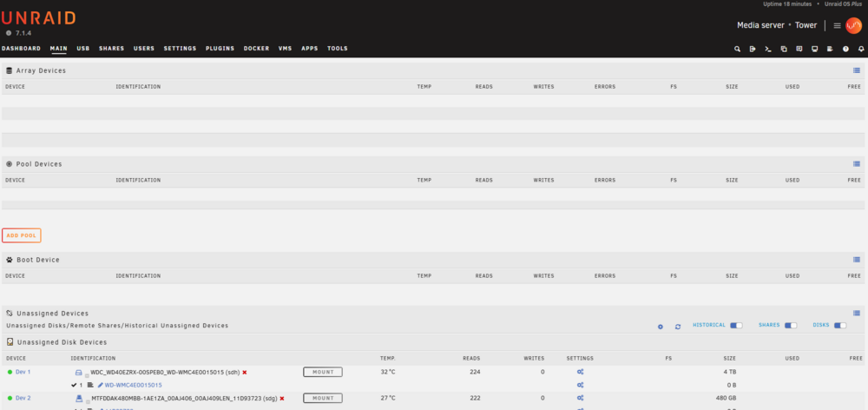
Task: Open the terminal prompt icon
Action: [768, 49]
